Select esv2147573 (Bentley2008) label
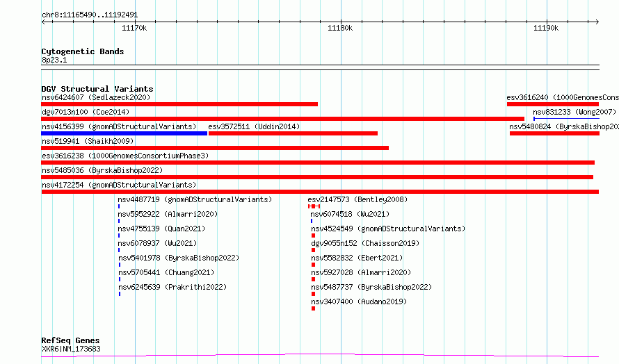The image size is (619, 364). tap(357, 199)
